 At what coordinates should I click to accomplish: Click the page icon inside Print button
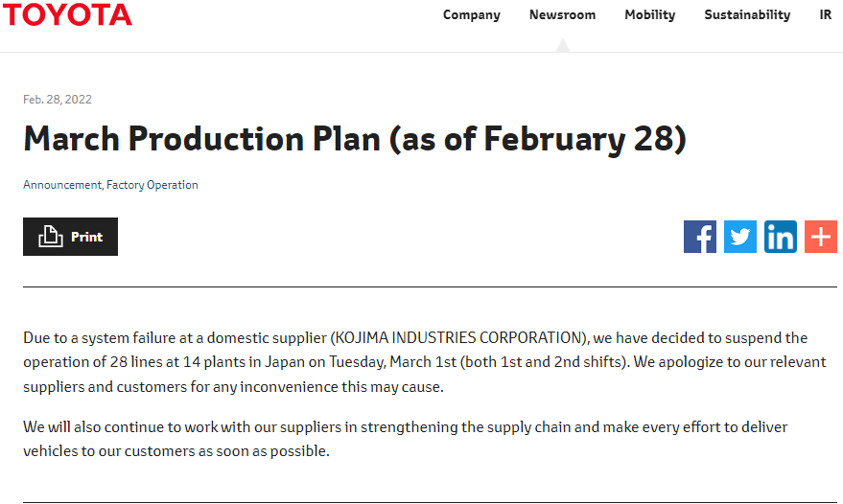point(51,237)
